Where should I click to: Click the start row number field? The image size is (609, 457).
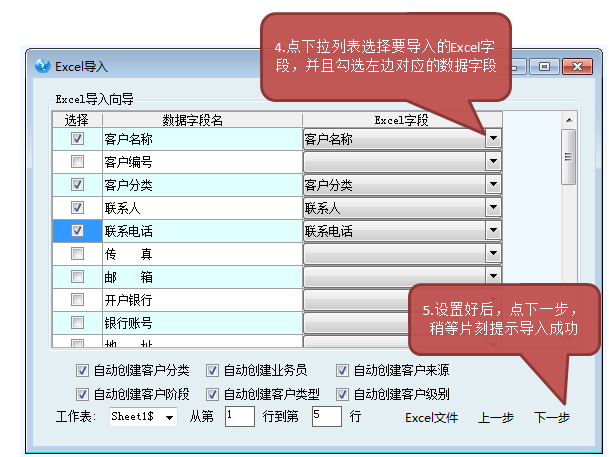click(x=240, y=416)
